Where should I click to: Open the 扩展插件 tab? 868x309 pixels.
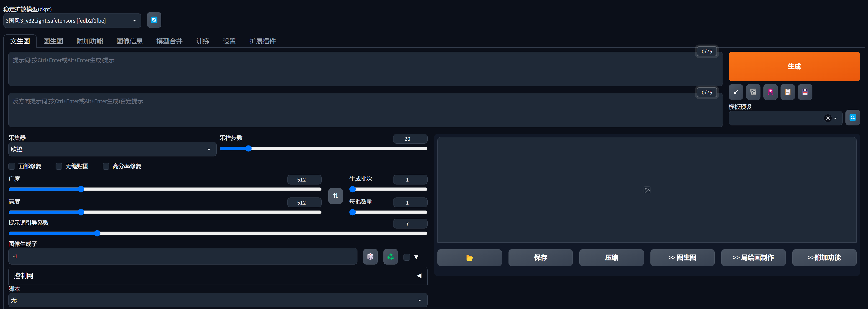pyautogui.click(x=262, y=41)
